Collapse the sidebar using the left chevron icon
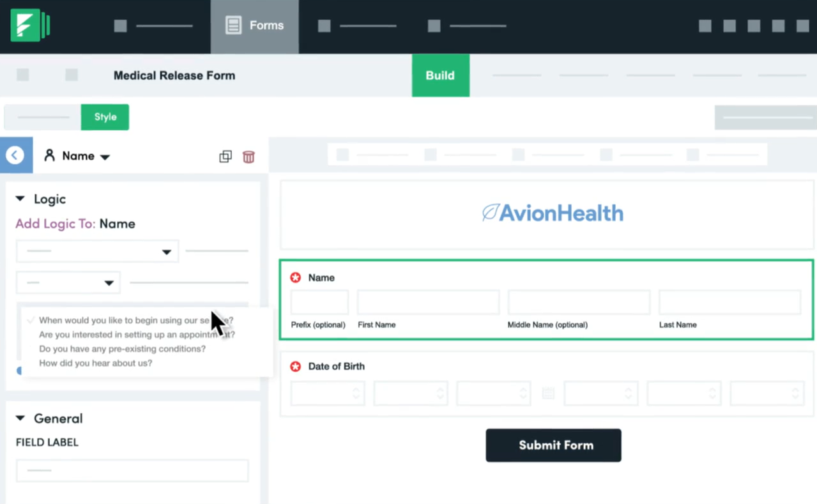Screen dimensions: 817x504 pyautogui.click(x=15, y=155)
